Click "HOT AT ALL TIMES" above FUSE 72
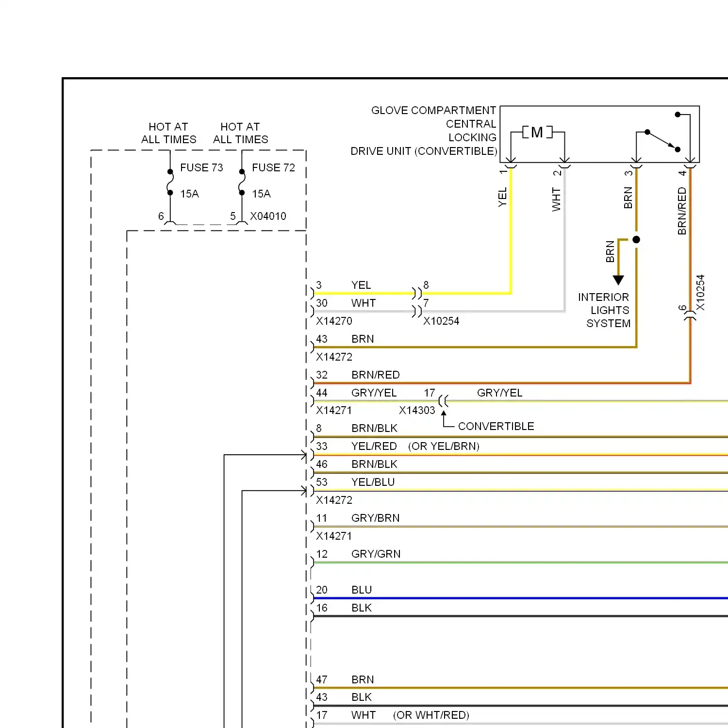Screen dimensions: 728x728 241,133
